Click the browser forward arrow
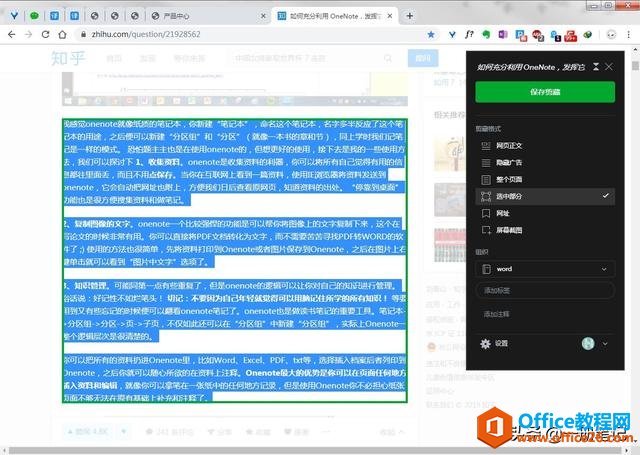Image resolution: width=640 pixels, height=455 pixels. pos(28,35)
